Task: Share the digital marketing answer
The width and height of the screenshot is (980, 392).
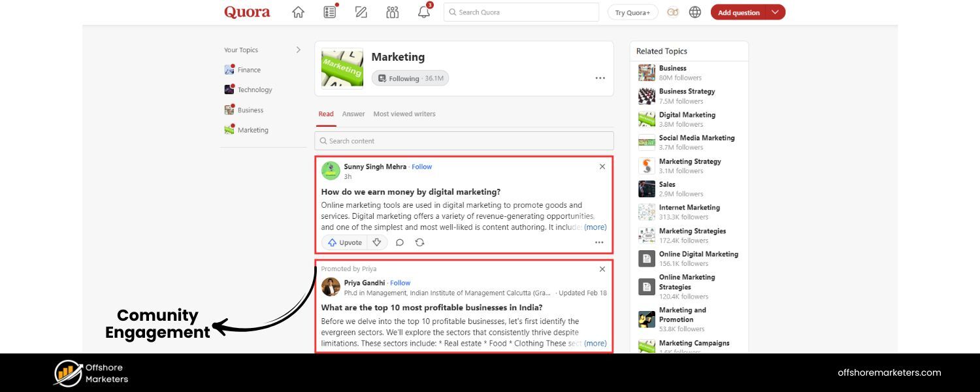Action: point(419,242)
